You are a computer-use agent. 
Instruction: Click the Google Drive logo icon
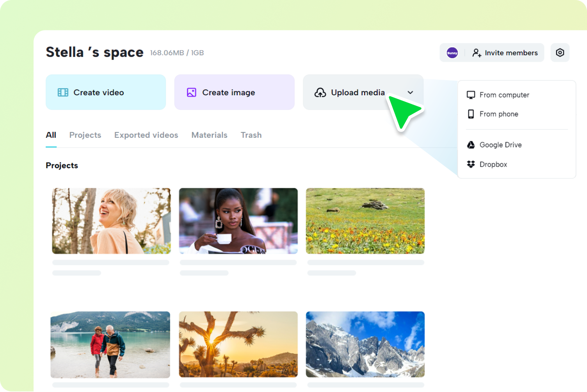[x=471, y=145]
